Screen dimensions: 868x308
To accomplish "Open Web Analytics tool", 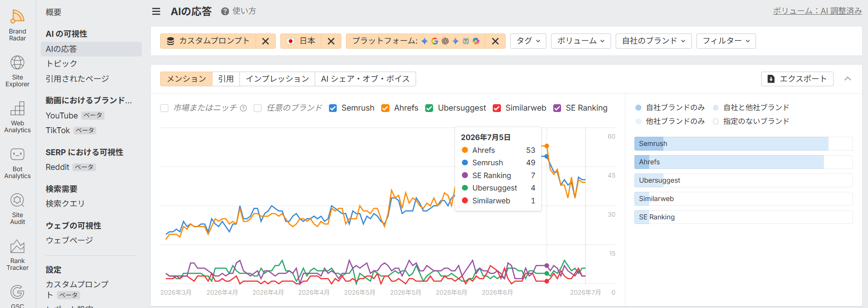I will point(17,117).
